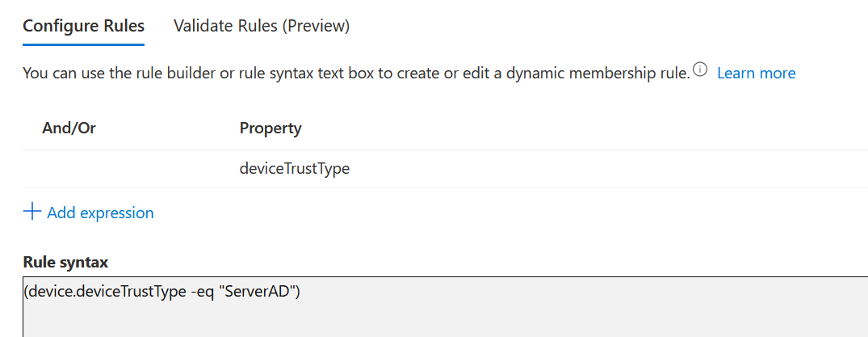The height and width of the screenshot is (337, 868).
Task: Click the word "(Preview)" in the tab
Action: [x=315, y=26]
